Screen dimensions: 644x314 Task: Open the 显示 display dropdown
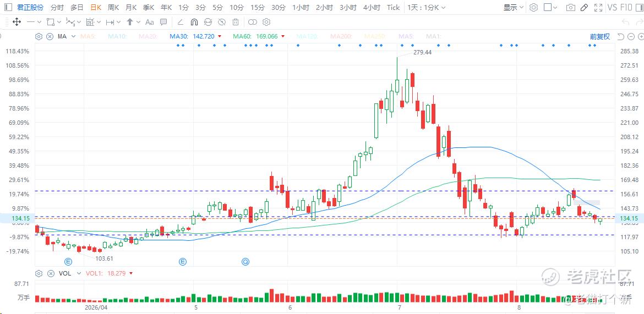click(x=514, y=7)
